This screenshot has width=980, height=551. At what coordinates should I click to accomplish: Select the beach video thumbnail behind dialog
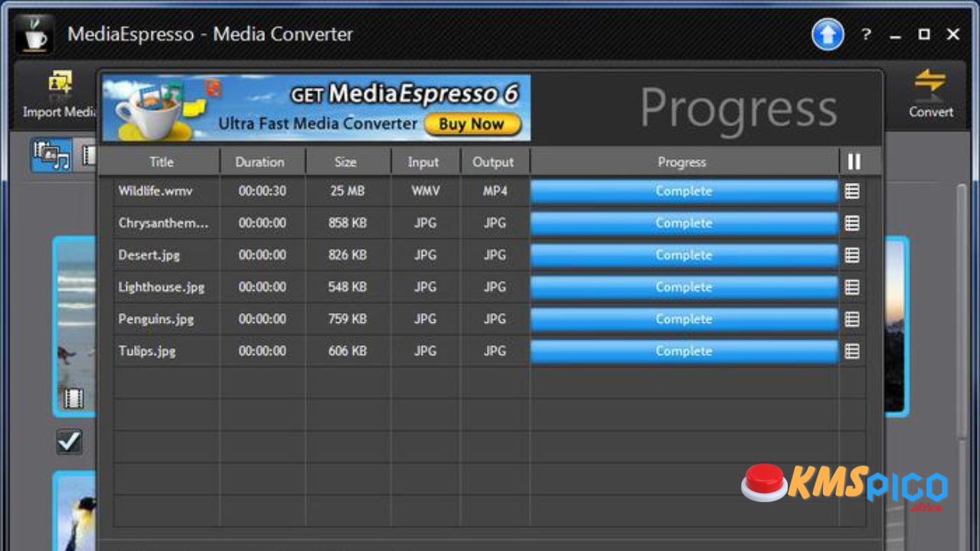75,327
